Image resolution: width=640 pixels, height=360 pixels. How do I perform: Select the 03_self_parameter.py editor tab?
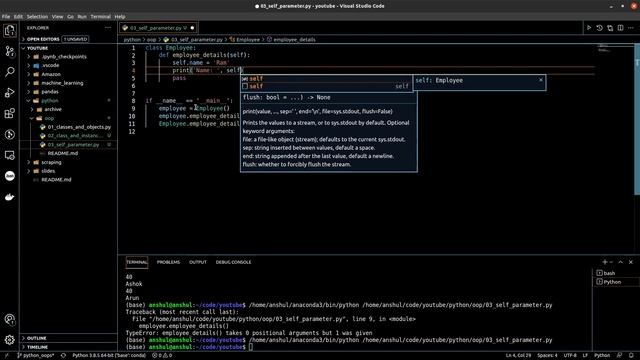coord(158,28)
